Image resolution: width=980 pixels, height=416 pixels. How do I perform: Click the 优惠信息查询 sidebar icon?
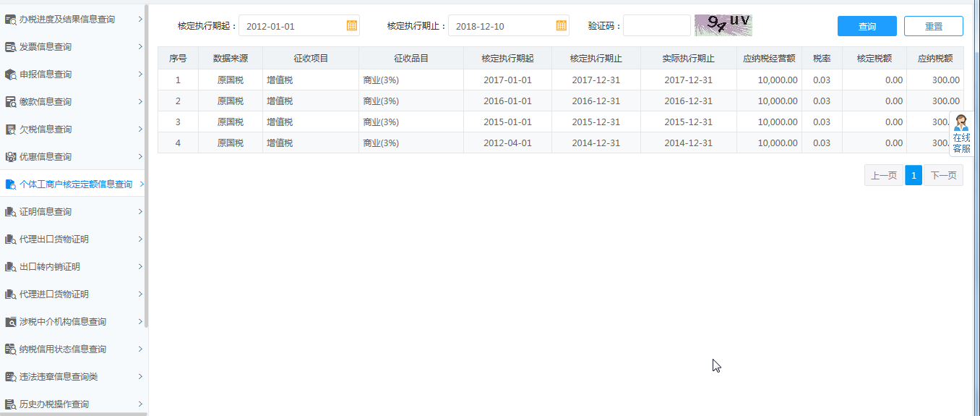(x=11, y=157)
